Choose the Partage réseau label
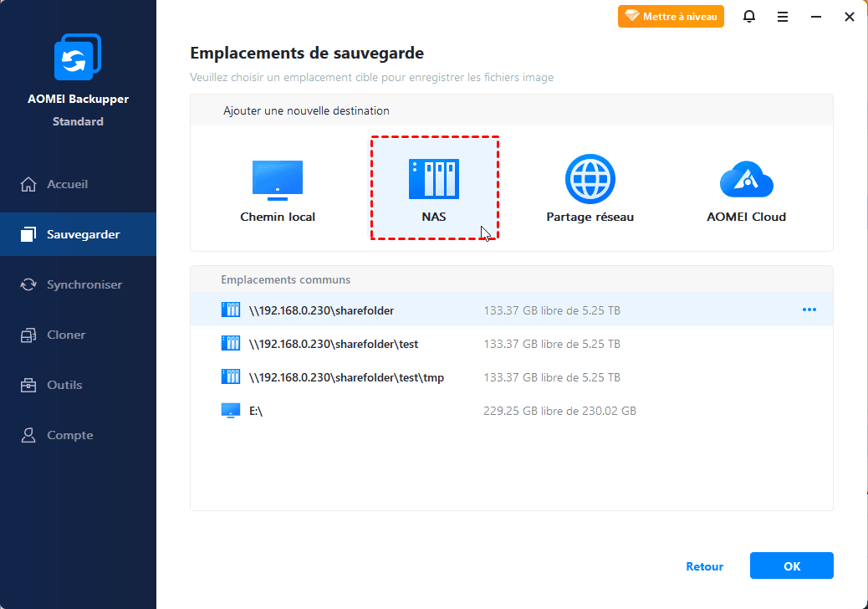Screen dimensions: 868x609 click(x=590, y=217)
